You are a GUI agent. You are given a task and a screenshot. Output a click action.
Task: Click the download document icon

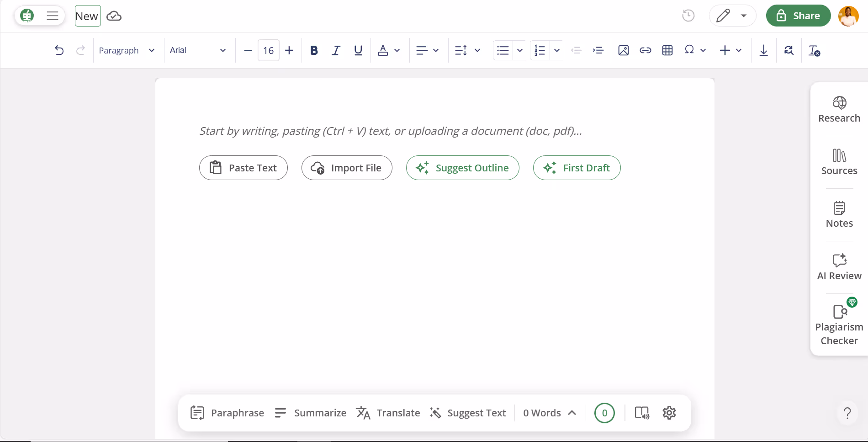coord(763,50)
